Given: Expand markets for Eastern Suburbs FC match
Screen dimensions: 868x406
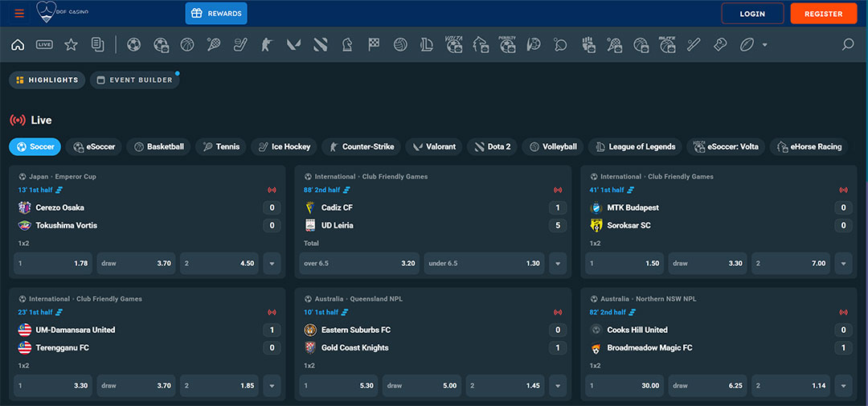Looking at the screenshot, I should coord(558,386).
